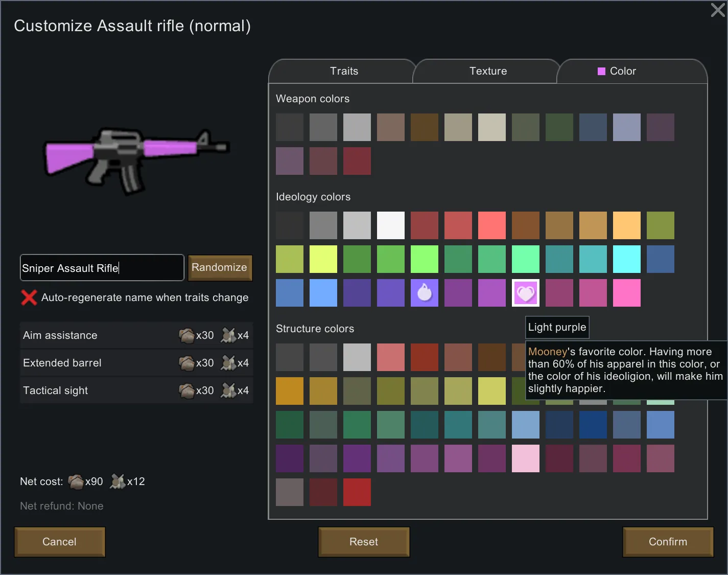This screenshot has width=728, height=575.
Task: Choose the hot pink ideology color swatch
Action: click(x=626, y=293)
